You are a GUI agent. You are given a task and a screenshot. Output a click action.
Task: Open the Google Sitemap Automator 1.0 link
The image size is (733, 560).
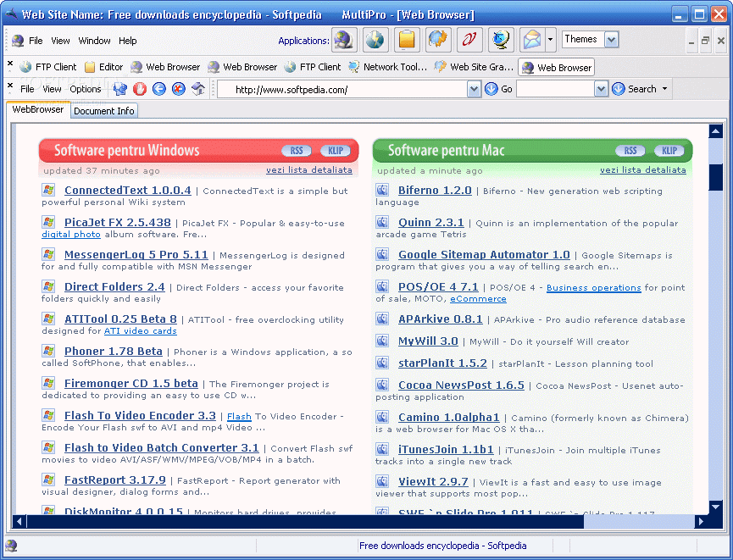[484, 255]
